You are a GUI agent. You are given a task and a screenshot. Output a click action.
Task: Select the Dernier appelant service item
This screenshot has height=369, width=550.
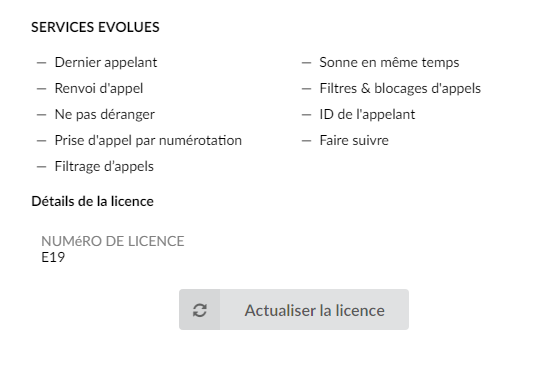point(106,62)
